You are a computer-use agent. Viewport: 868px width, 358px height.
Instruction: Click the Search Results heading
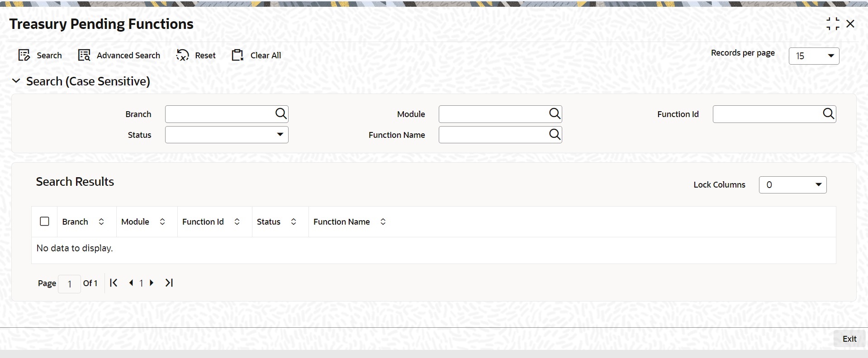click(75, 182)
